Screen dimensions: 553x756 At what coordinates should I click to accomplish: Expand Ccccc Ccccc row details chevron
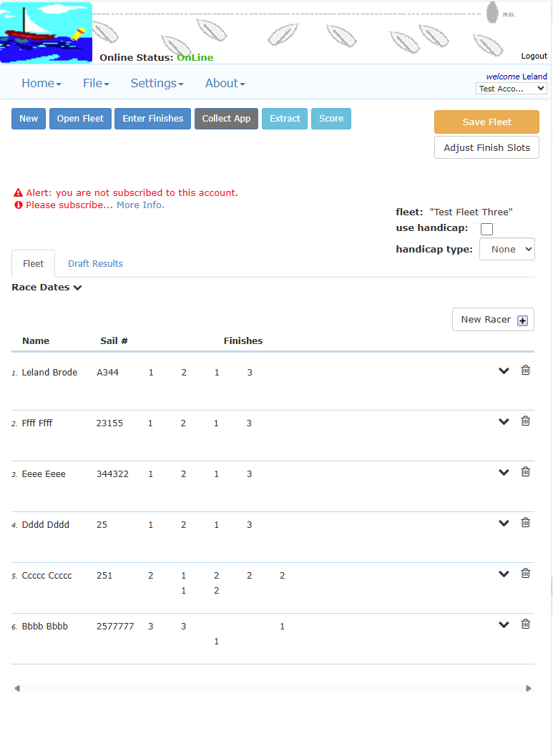pyautogui.click(x=504, y=574)
